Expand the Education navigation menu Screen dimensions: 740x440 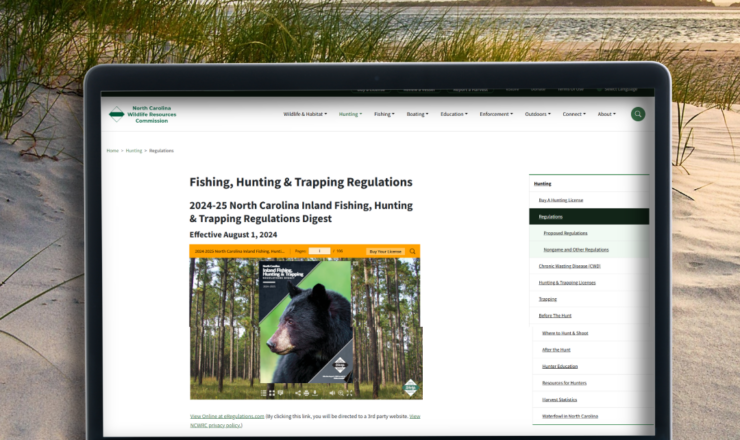454,114
